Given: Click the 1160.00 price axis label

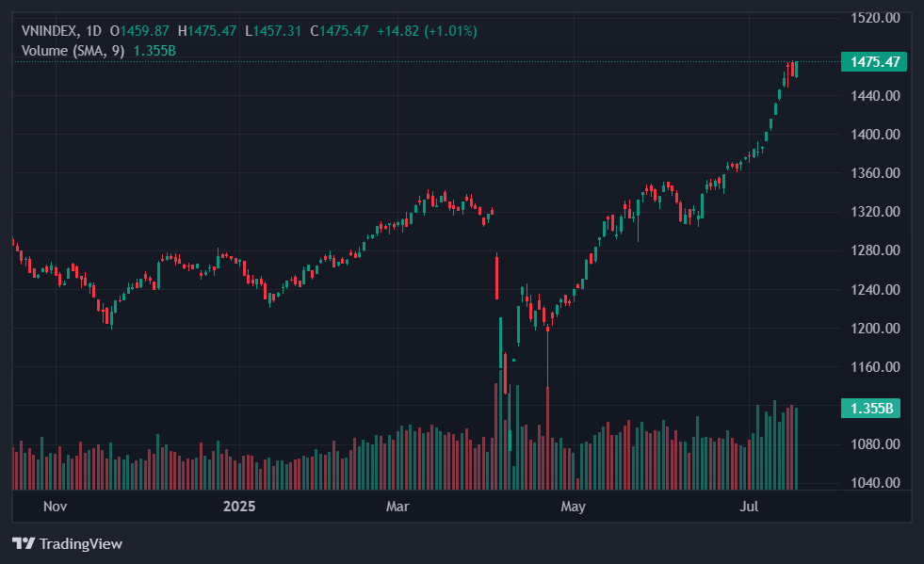Looking at the screenshot, I should click(875, 367).
